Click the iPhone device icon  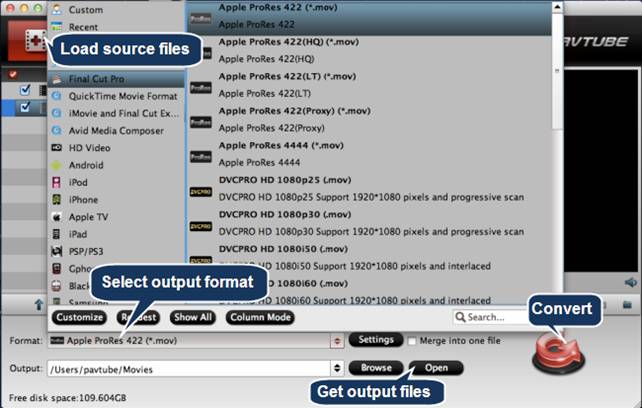57,199
